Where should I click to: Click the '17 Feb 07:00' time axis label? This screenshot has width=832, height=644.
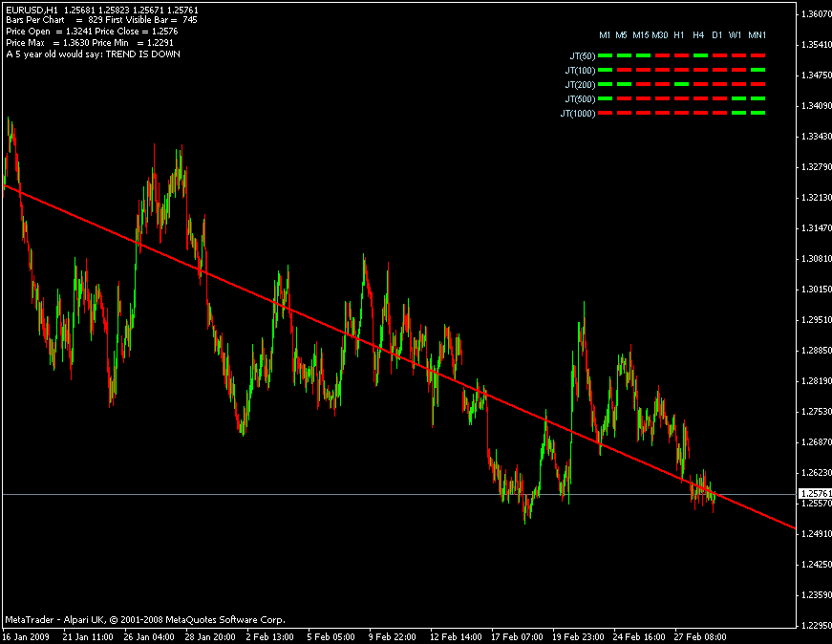coord(517,636)
